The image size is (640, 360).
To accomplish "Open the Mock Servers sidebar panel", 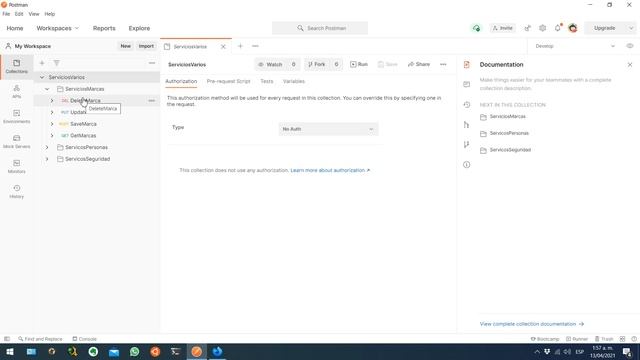I will (x=16, y=141).
